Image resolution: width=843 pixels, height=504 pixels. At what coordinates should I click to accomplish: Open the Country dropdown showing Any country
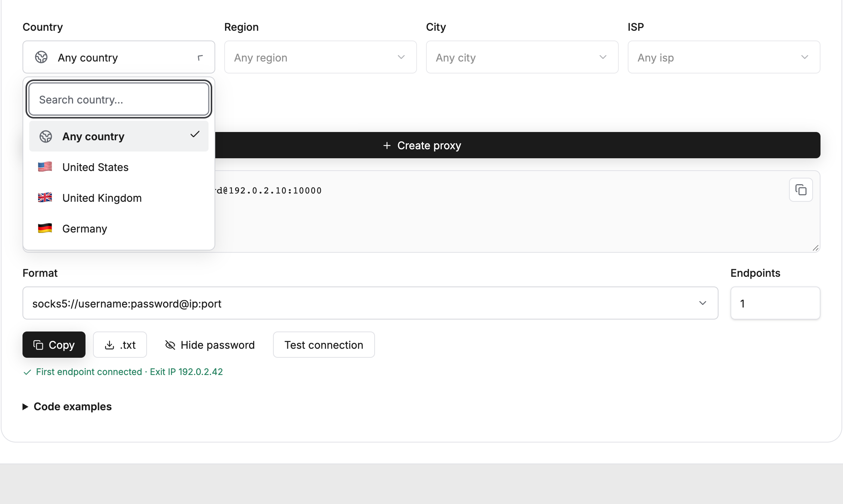click(118, 57)
